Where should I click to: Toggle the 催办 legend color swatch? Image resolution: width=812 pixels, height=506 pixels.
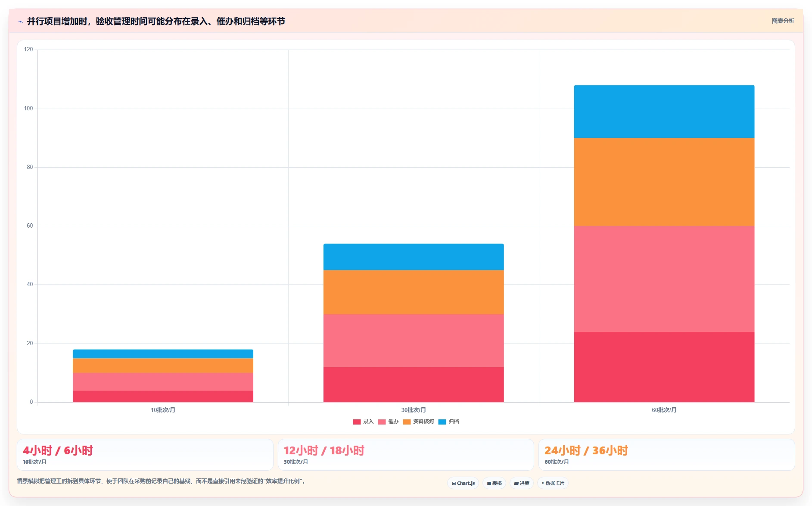click(x=382, y=422)
